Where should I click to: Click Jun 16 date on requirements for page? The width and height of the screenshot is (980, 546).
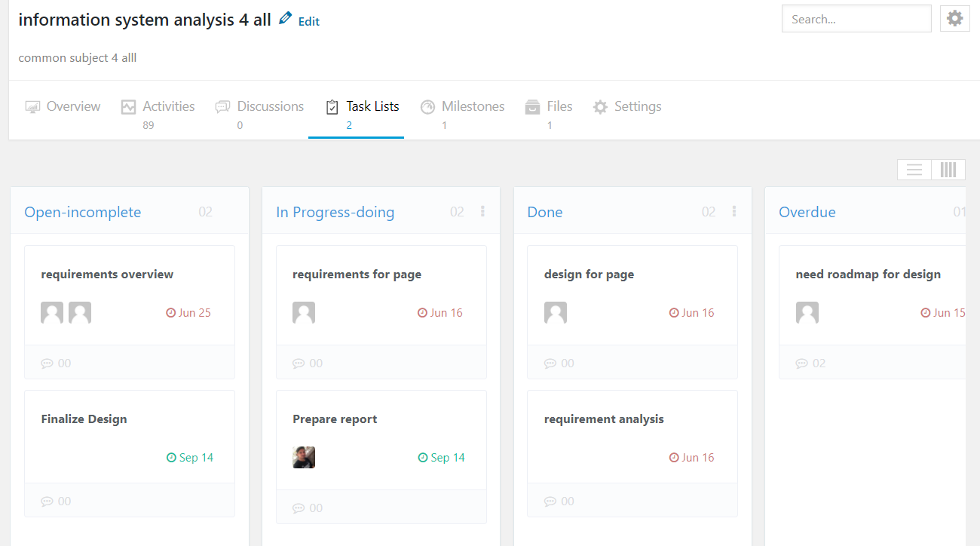point(446,313)
